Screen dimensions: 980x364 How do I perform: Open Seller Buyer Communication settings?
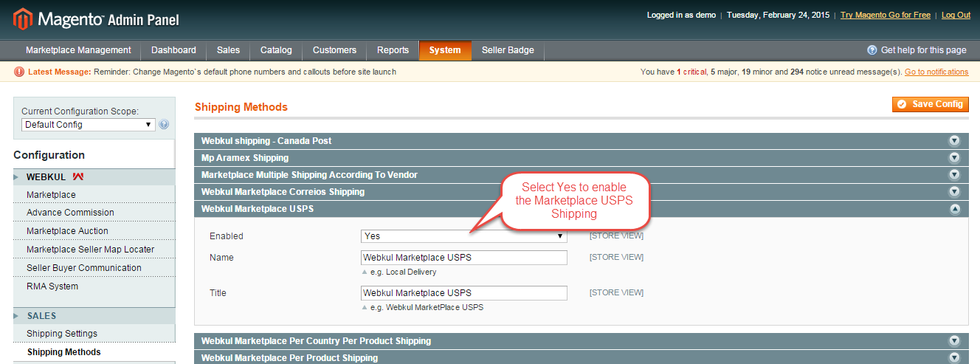[x=94, y=268]
